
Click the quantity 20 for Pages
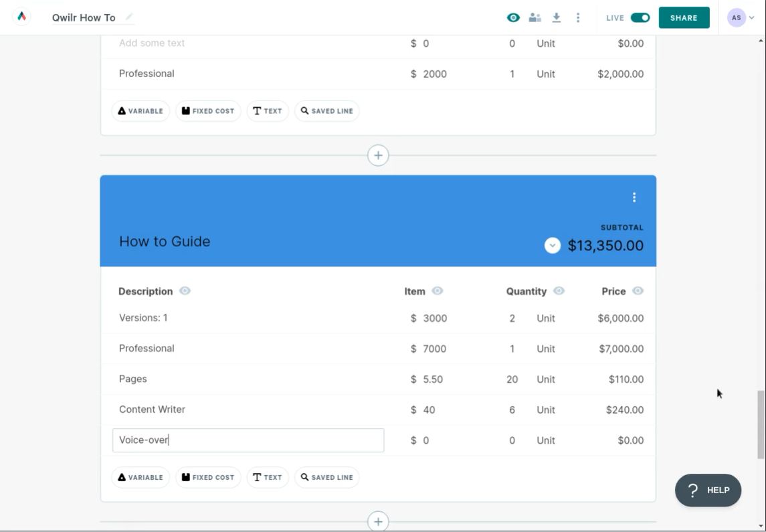point(512,379)
